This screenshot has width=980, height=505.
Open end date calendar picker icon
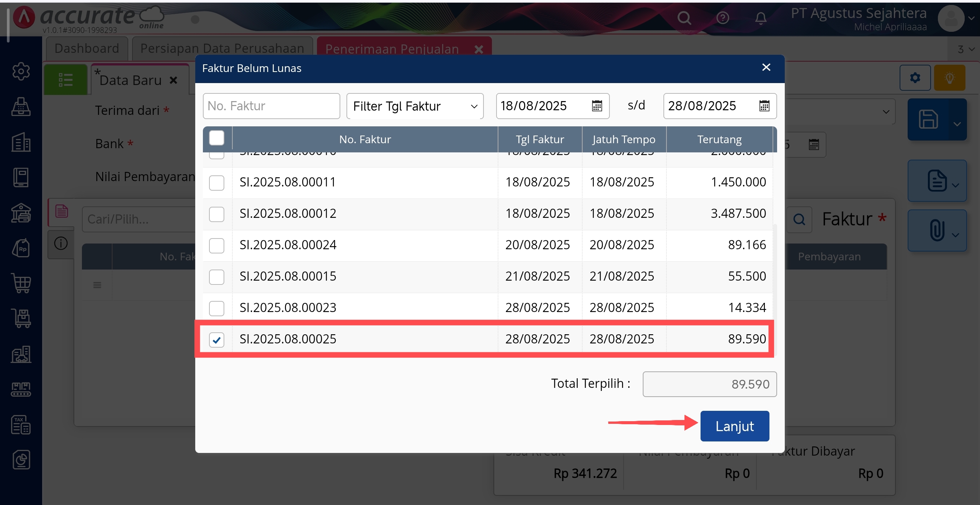coord(764,106)
